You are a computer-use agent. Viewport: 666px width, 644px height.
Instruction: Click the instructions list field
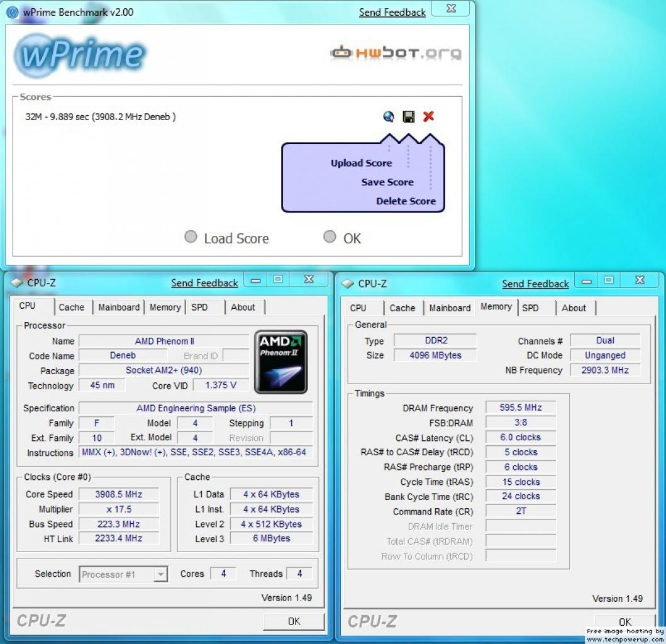(x=196, y=452)
